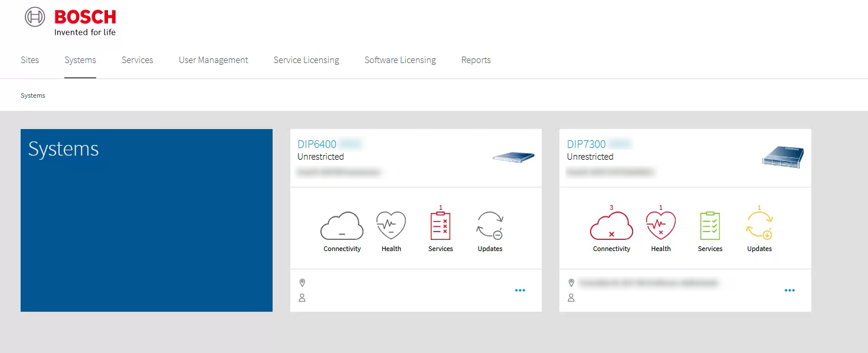Click the DIP6400 Connectivity cloud icon

[x=342, y=226]
